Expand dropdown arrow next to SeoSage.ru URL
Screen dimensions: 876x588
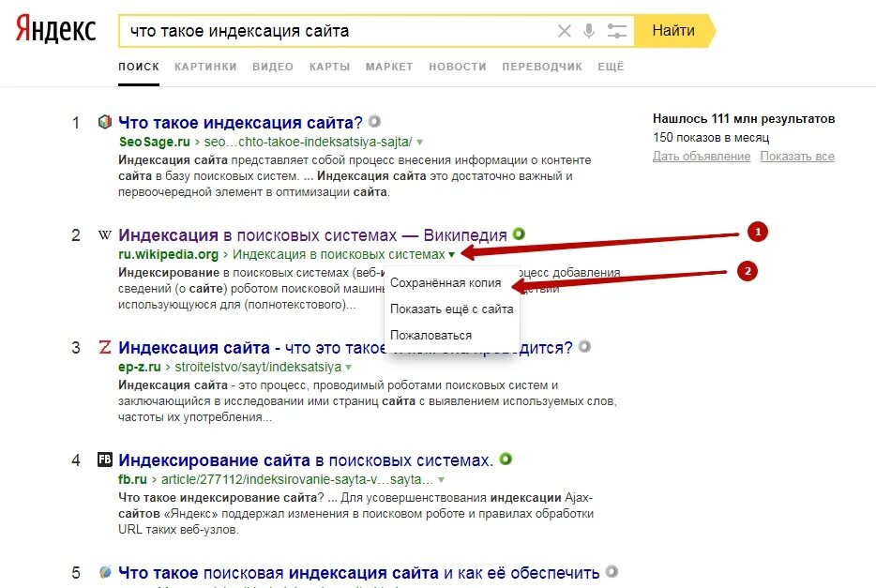[x=419, y=143]
